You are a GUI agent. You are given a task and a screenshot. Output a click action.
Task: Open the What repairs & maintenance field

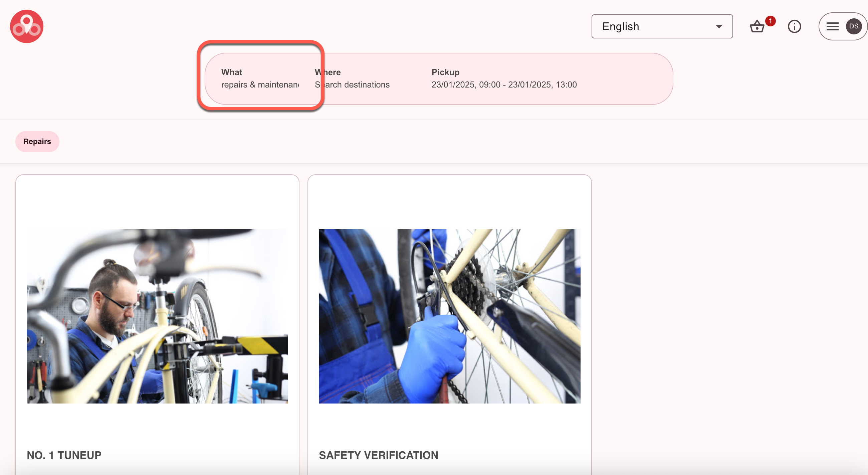(260, 84)
